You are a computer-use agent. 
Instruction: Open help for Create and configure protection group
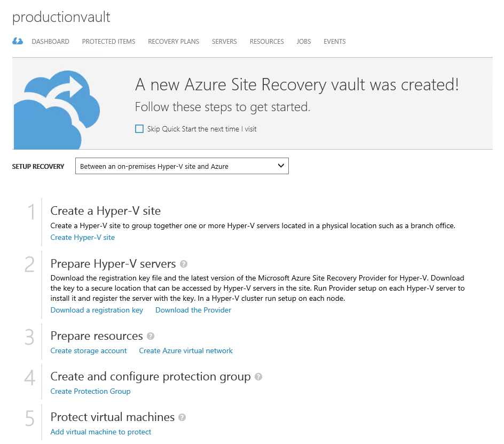pos(258,377)
